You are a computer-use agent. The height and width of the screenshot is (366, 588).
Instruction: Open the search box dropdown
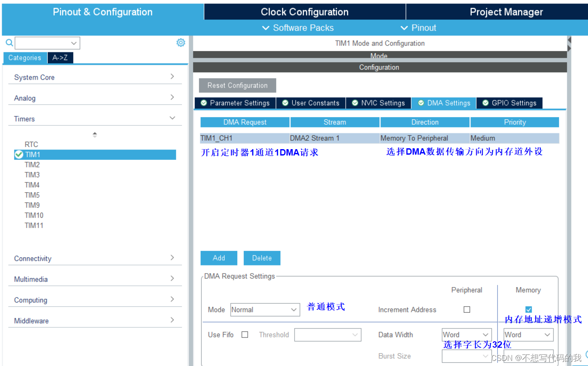pos(74,43)
